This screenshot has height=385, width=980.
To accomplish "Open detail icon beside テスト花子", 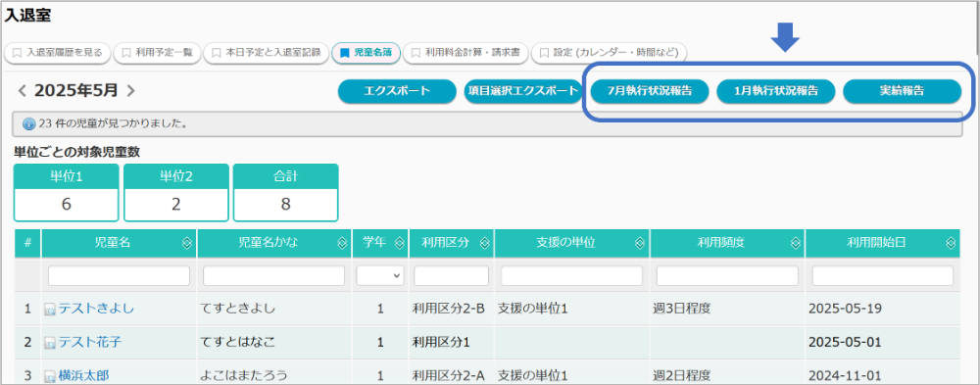I will tap(50, 343).
